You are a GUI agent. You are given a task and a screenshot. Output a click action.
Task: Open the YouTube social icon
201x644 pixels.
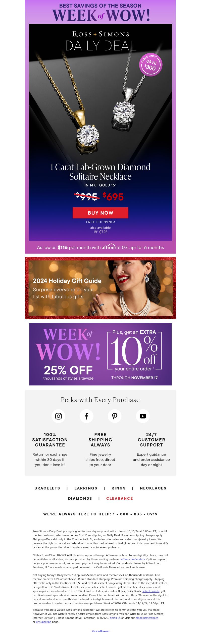point(143,416)
